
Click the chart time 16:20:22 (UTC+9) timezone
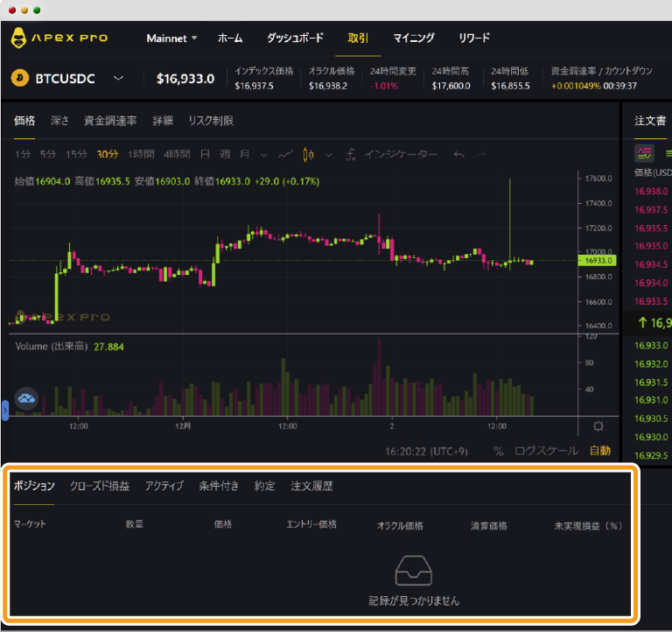[x=426, y=452]
